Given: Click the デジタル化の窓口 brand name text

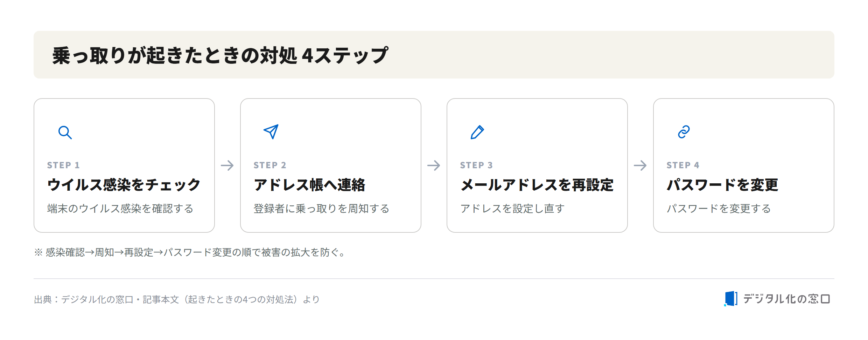Looking at the screenshot, I should pyautogui.click(x=787, y=299).
